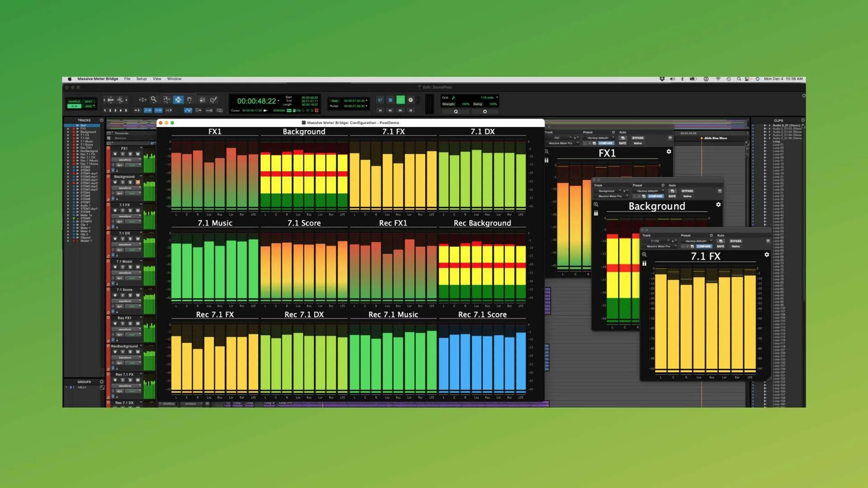This screenshot has height=488, width=868.
Task: Select the Zoomer magnifier tool in toolbar
Action: coord(154,99)
